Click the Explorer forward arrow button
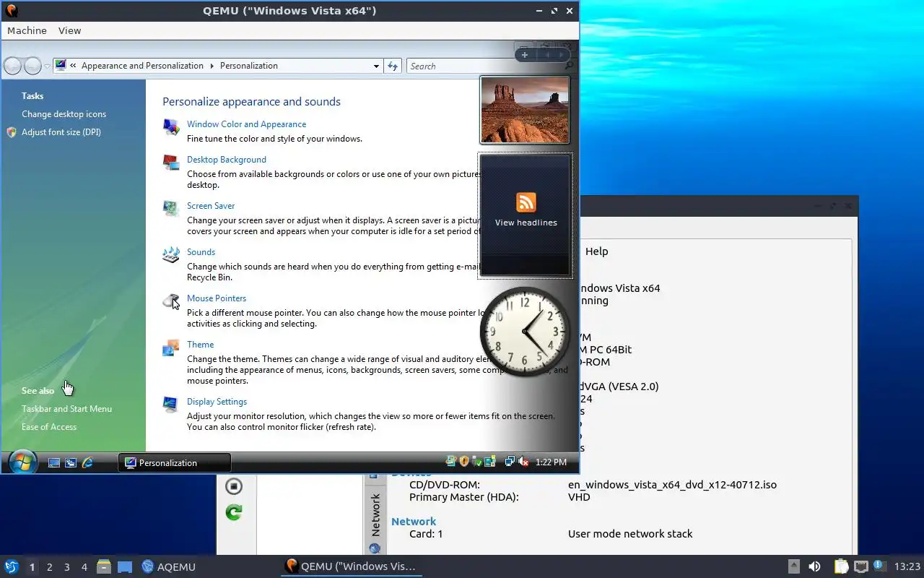This screenshot has height=578, width=924. click(32, 66)
